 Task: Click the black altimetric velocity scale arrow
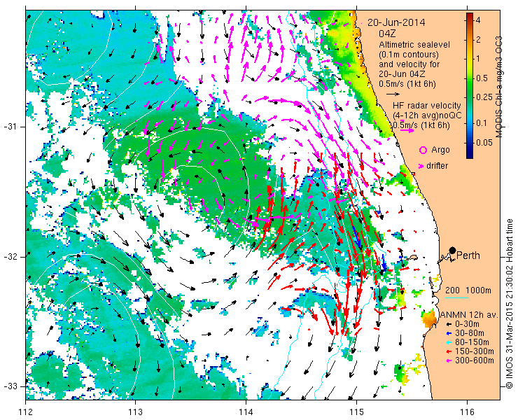393,94
